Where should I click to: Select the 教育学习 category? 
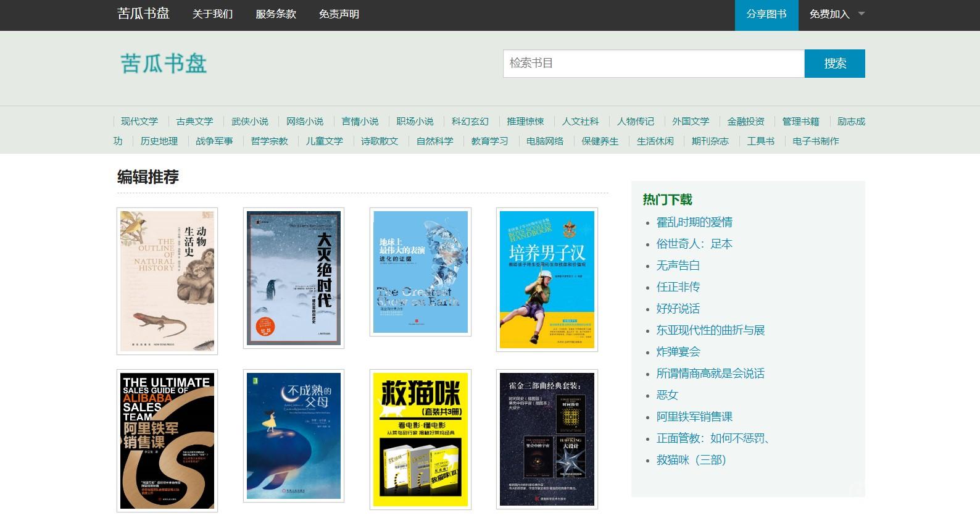tap(489, 141)
